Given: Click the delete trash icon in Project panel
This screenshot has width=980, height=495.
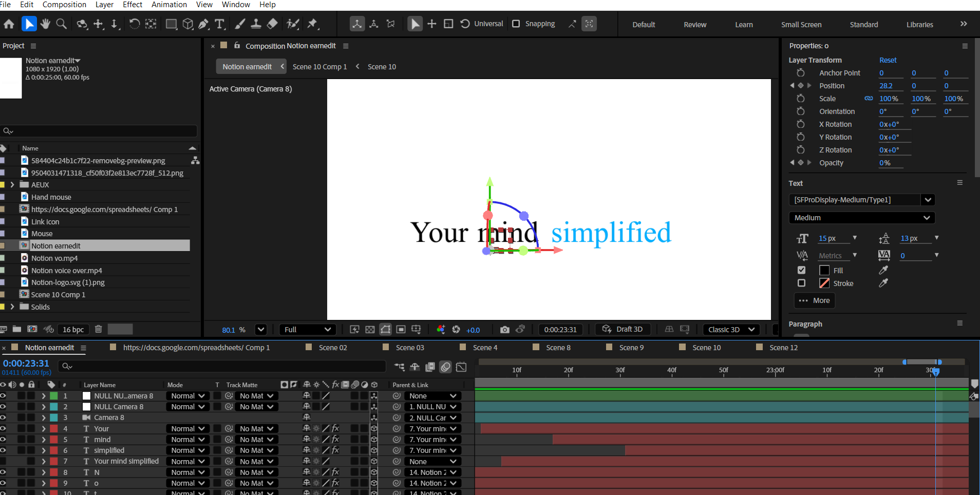Looking at the screenshot, I should click(x=99, y=329).
